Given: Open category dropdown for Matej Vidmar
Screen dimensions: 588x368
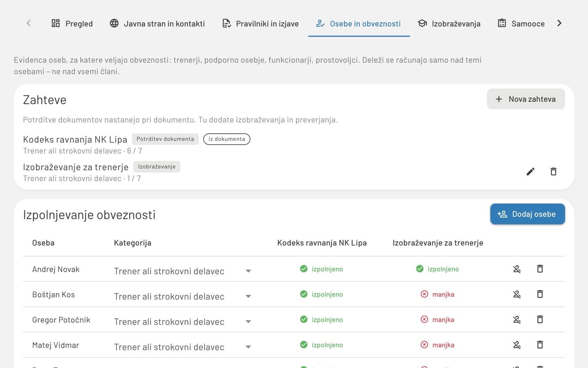Looking at the screenshot, I should 183,347.
